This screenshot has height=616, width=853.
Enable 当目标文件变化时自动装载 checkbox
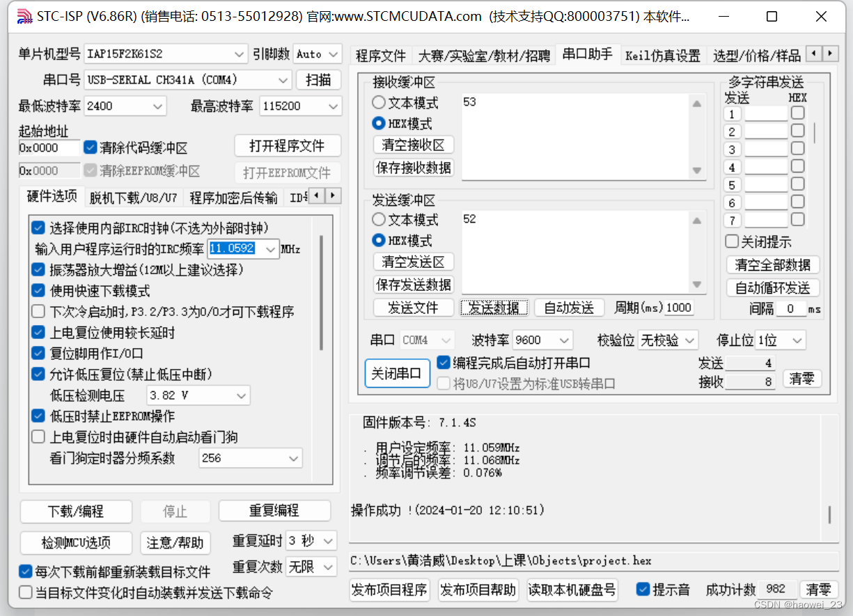26,592
